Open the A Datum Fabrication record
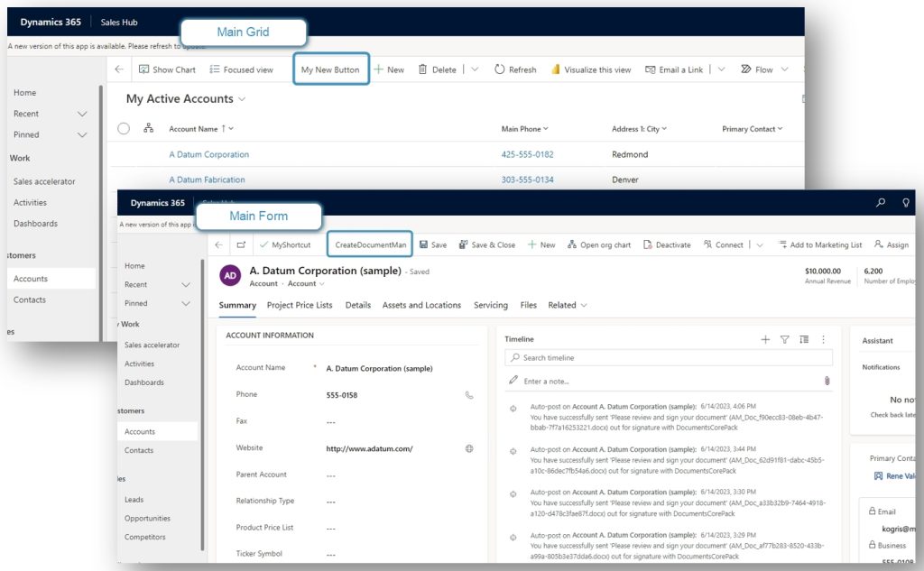Screen dimensions: 924x571 pos(207,180)
